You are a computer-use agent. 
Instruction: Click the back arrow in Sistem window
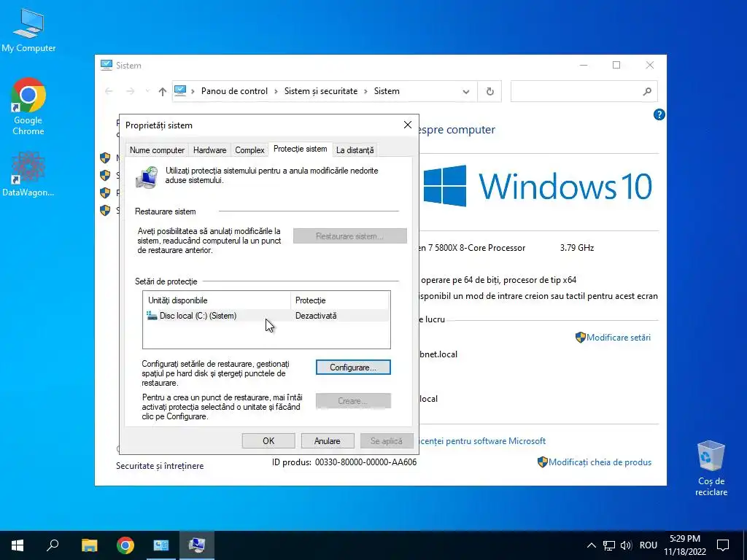109,91
